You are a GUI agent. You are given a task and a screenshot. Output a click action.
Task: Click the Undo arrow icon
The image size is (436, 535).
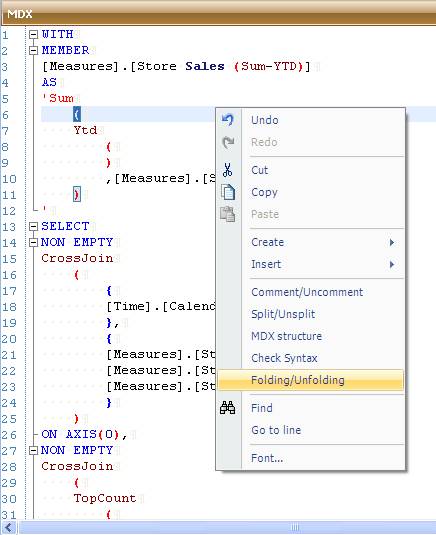(228, 120)
